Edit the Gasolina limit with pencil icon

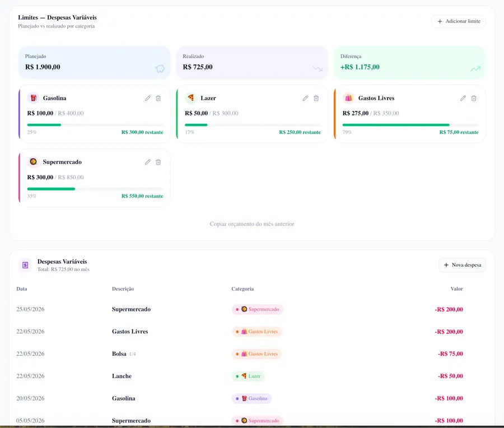(x=147, y=98)
